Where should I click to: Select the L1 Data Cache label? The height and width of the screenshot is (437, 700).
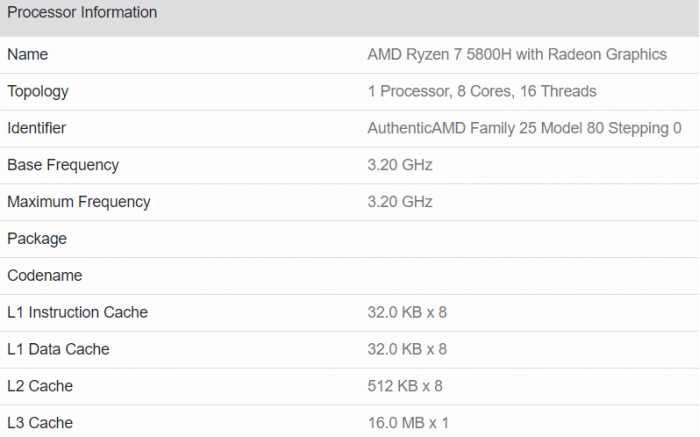[58, 350]
